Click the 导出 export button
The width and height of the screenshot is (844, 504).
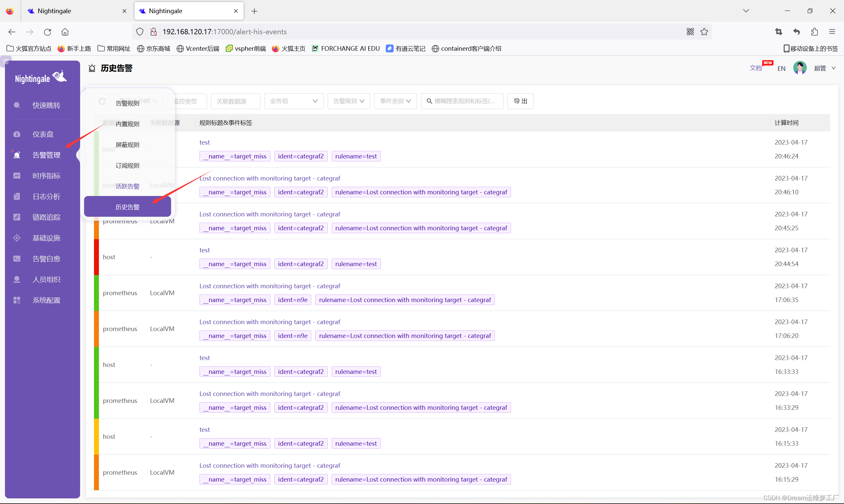coord(520,101)
